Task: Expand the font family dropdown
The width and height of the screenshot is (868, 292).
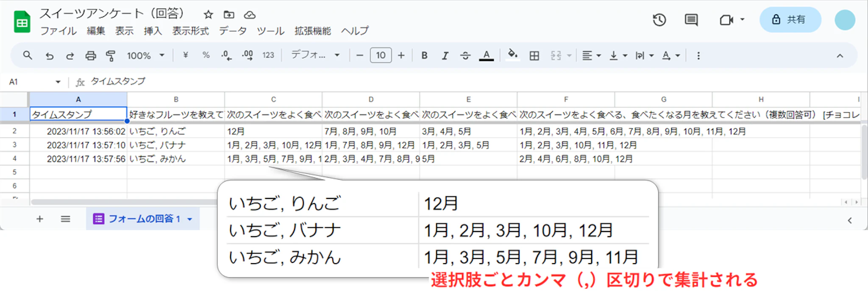Action: pyautogui.click(x=315, y=55)
